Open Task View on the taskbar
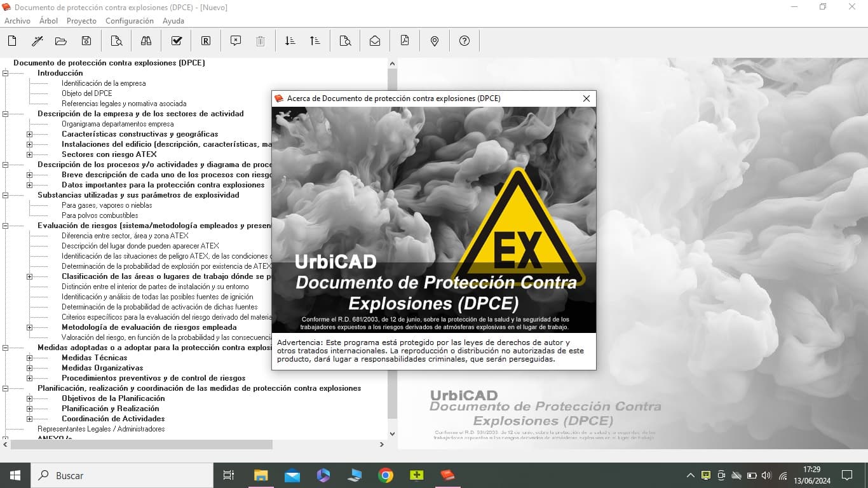868x488 pixels. [x=229, y=475]
